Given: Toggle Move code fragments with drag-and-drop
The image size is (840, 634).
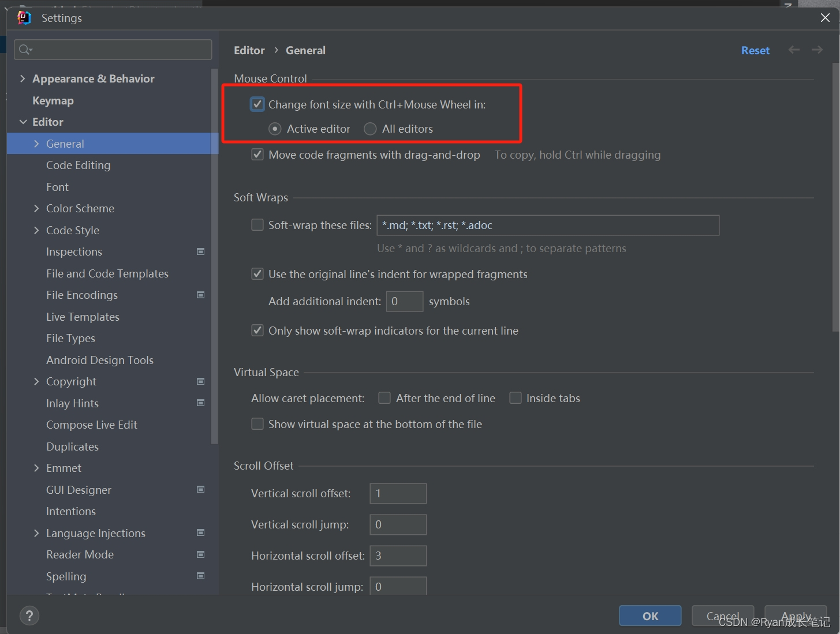Looking at the screenshot, I should [257, 155].
